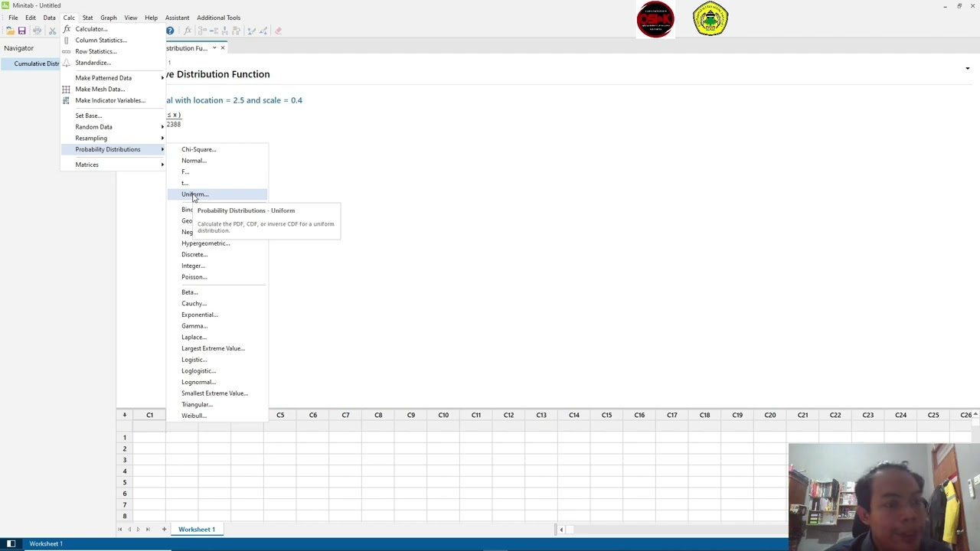Open the Graph menu
The width and height of the screenshot is (980, 551).
click(x=109, y=18)
